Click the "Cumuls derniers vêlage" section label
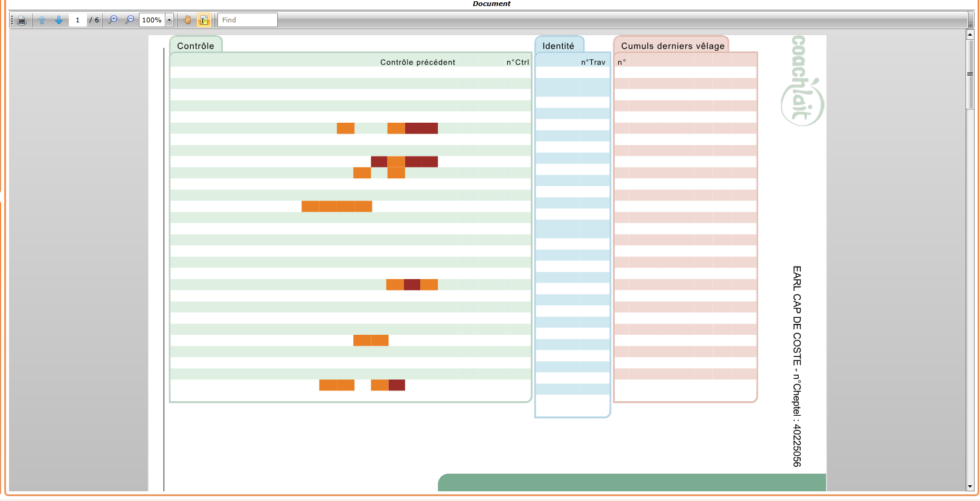The width and height of the screenshot is (980, 501). tap(673, 46)
